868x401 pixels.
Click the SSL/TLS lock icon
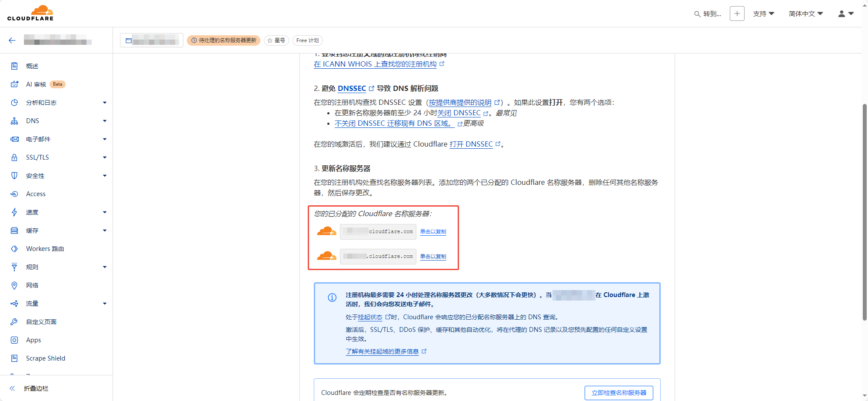(x=14, y=157)
